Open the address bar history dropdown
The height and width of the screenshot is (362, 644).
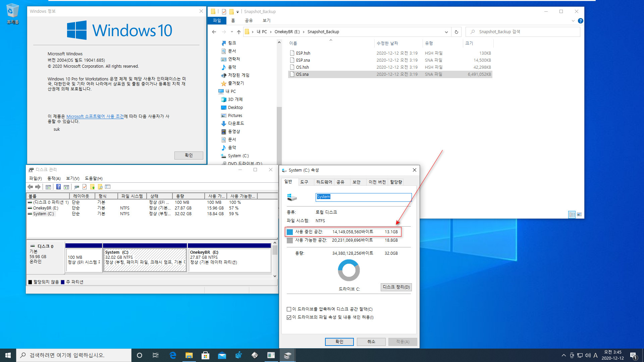446,32
